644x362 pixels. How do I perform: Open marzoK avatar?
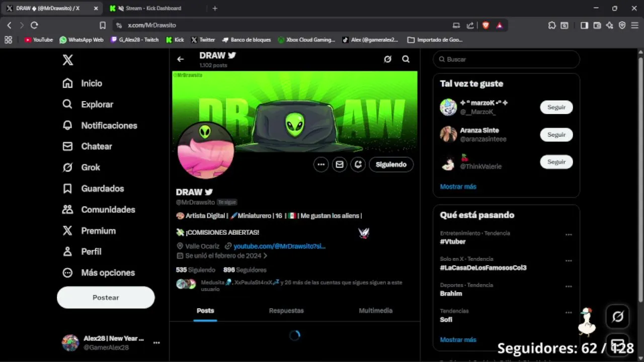pyautogui.click(x=448, y=107)
